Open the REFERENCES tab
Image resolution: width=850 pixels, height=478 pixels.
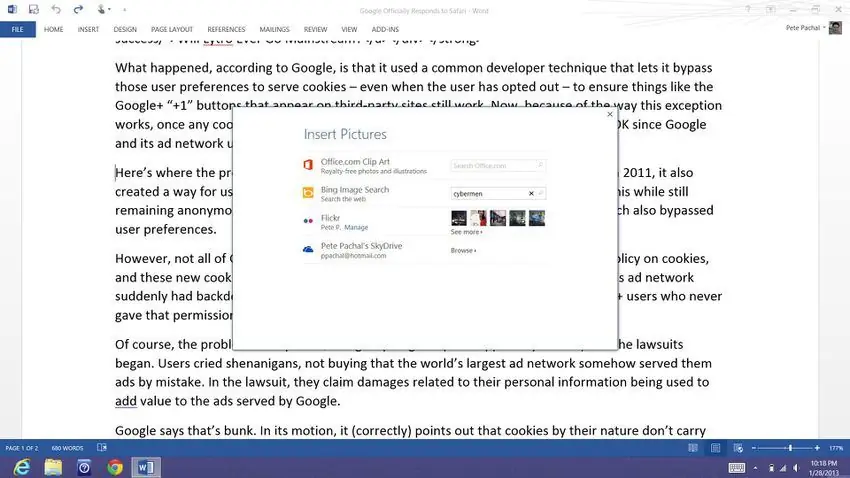pos(226,29)
